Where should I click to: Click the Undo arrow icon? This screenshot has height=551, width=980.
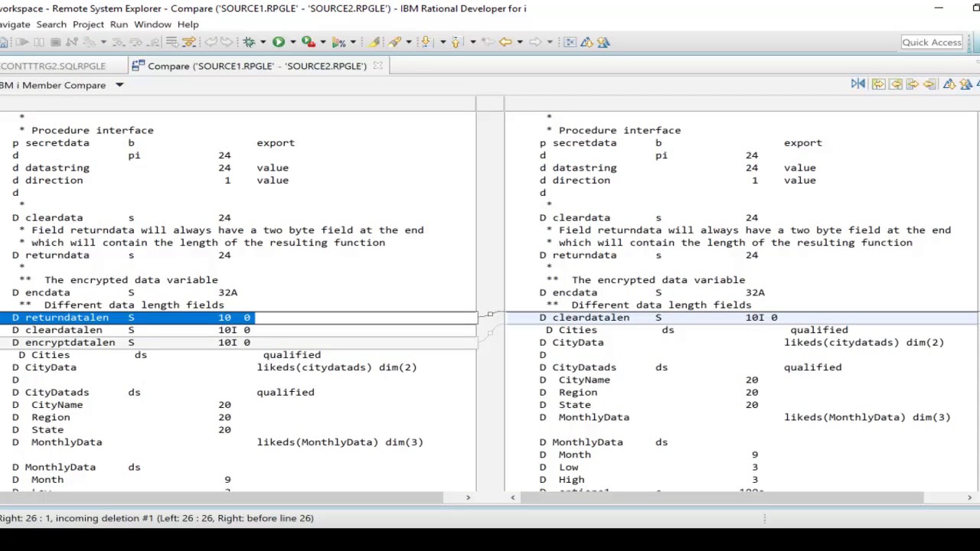tap(211, 42)
